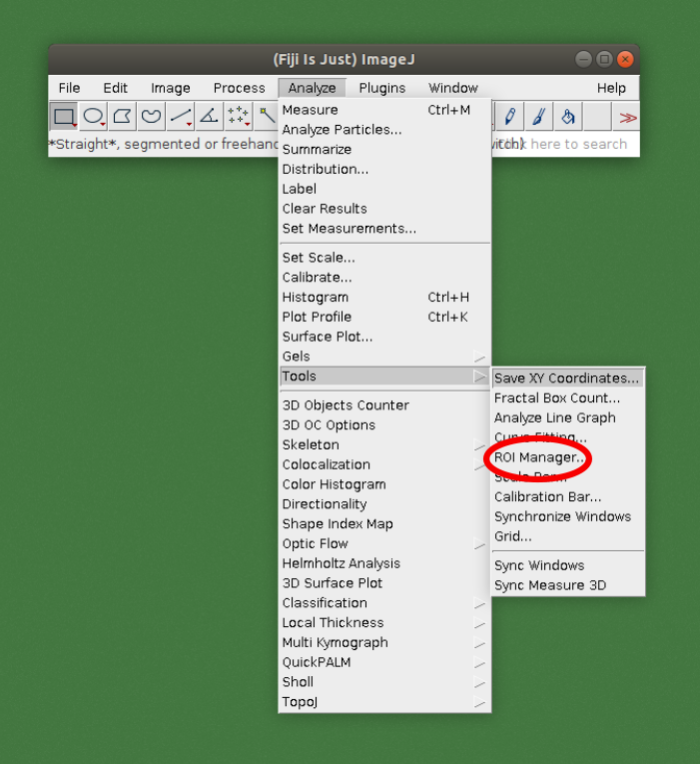Screen dimensions: 700x764
Task: Expand the QuickPALM submenu
Action: (x=384, y=662)
